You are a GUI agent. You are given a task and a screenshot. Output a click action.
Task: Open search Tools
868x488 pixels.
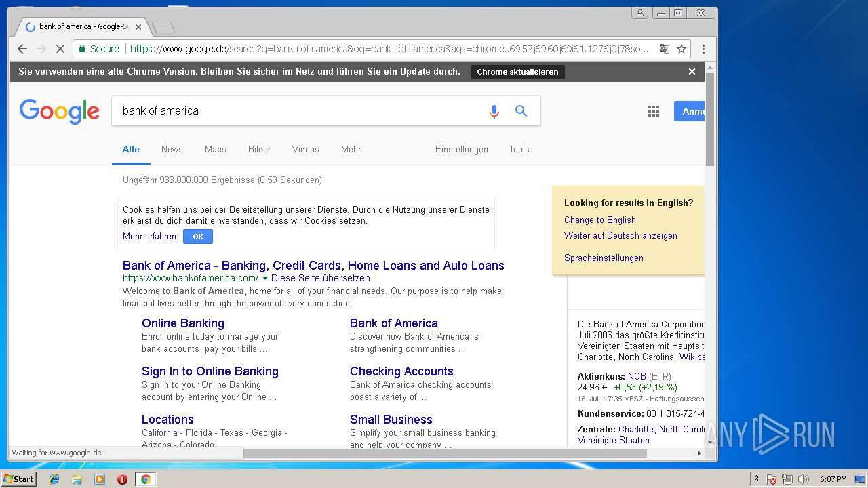(519, 150)
